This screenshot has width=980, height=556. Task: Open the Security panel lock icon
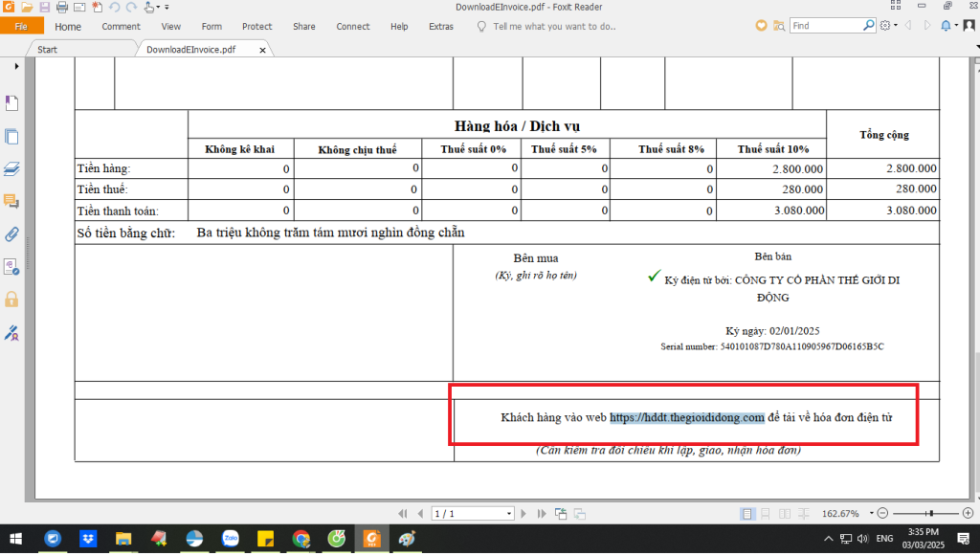(11, 300)
